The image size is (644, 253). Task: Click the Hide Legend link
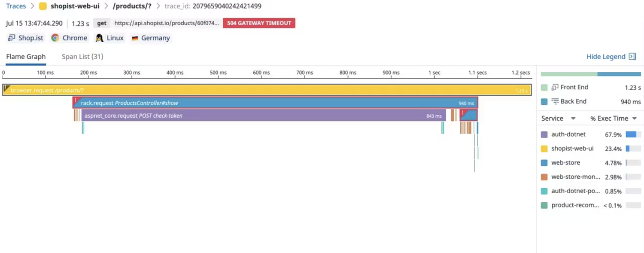click(606, 57)
